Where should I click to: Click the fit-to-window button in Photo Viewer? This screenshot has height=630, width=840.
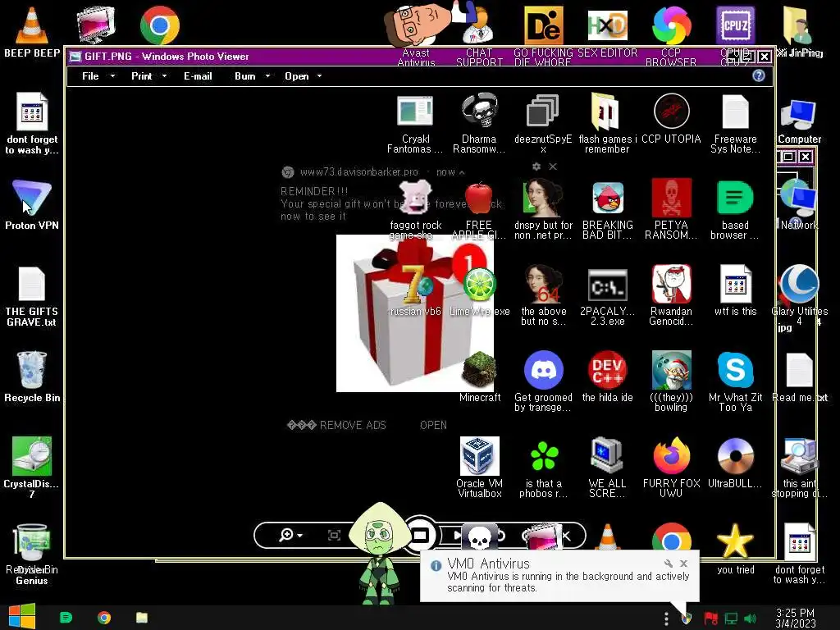334,535
